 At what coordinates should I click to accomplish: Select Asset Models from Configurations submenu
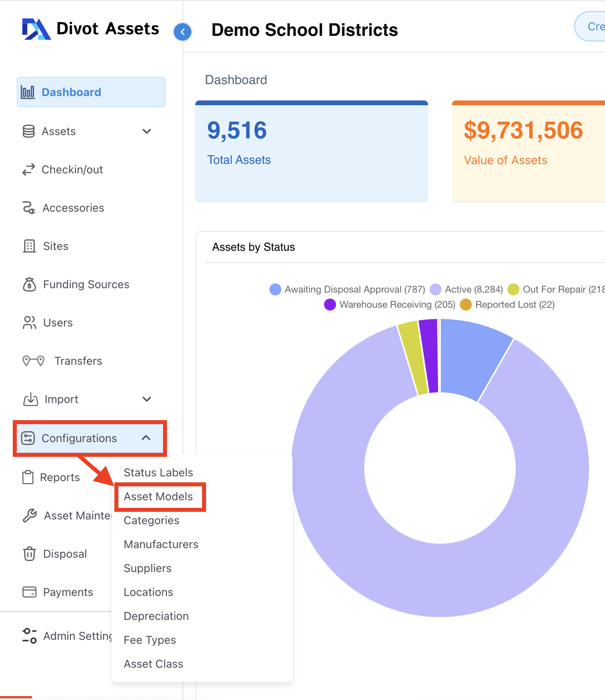[x=158, y=497]
